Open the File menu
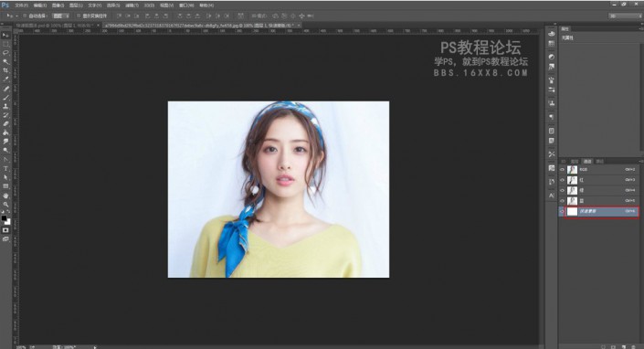The height and width of the screenshot is (349, 644). pyautogui.click(x=21, y=5)
